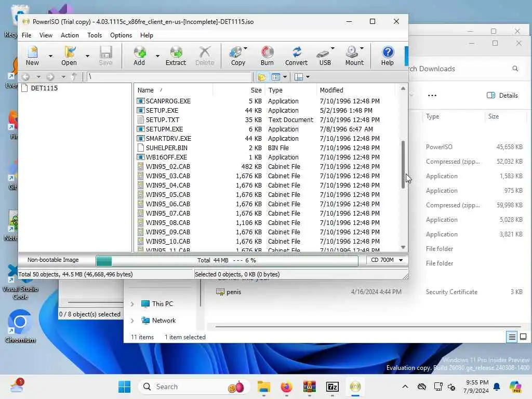Click the Forward navigation arrow in PowerISO
The height and width of the screenshot is (399, 532).
pos(50,77)
